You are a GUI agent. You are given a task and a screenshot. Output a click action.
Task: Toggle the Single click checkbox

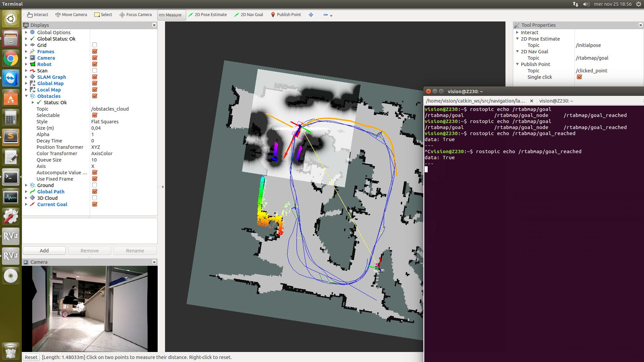point(579,77)
